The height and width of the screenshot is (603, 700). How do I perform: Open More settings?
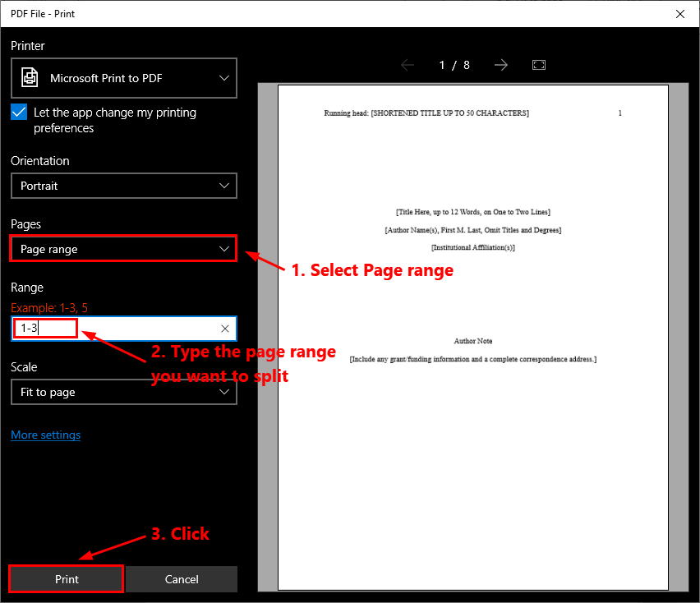coord(45,435)
